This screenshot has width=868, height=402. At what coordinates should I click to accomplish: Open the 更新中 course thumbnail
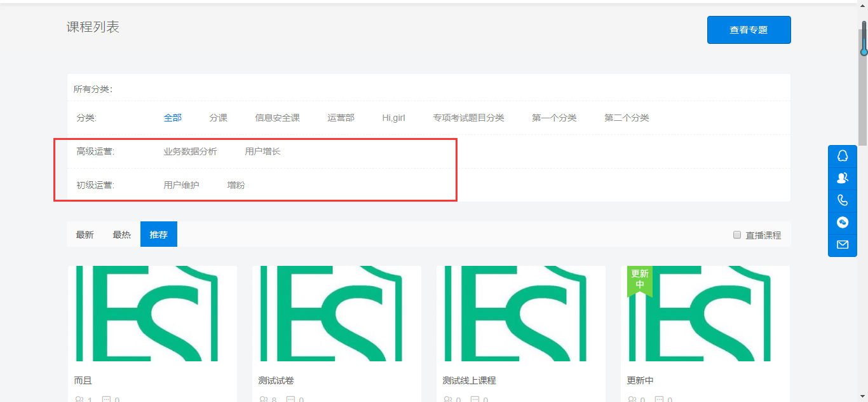tap(705, 314)
